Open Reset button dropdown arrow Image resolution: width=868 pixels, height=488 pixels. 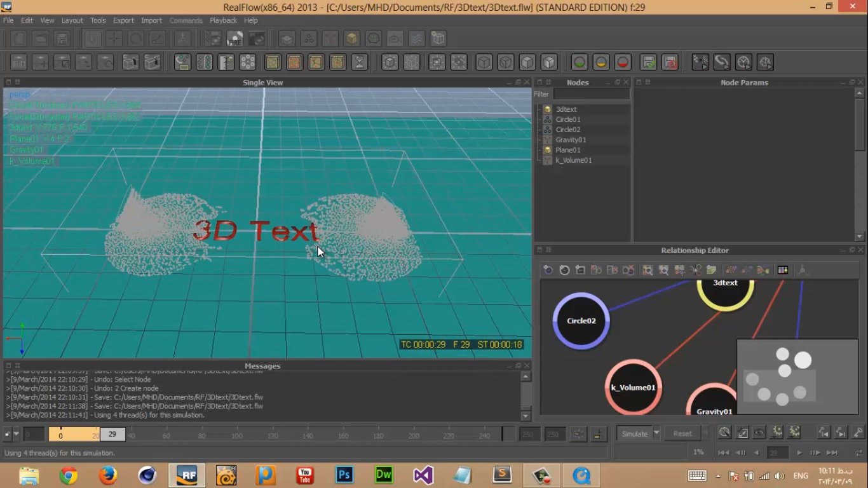[x=705, y=433]
